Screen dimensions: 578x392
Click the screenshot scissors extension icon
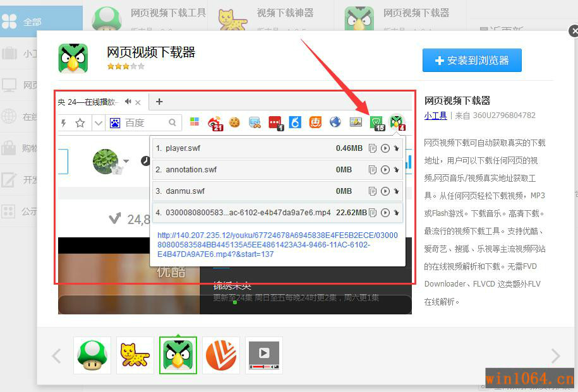pos(255,122)
